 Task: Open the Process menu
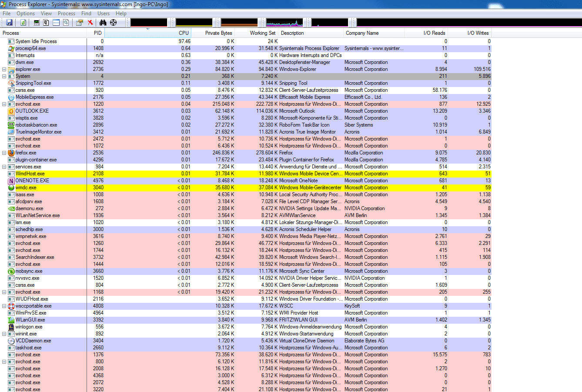(67, 13)
